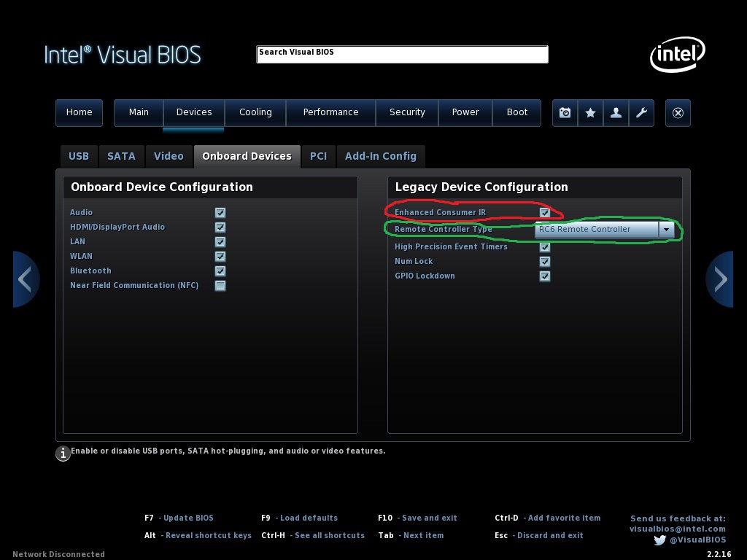
Task: Open the Security menu
Action: [x=407, y=113]
